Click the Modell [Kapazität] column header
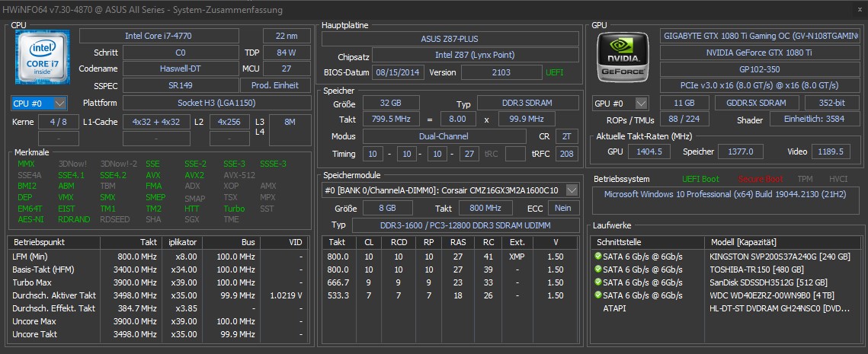The image size is (868, 354). (x=783, y=242)
